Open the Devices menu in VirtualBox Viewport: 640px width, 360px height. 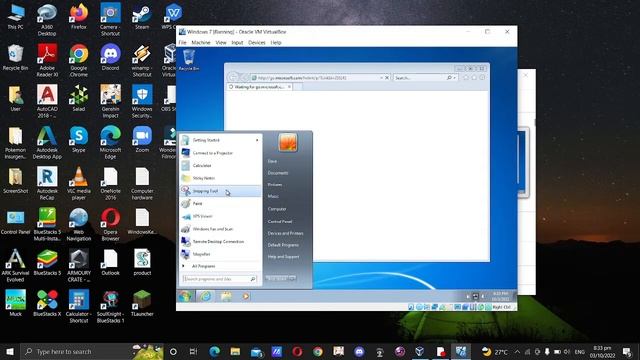pyautogui.click(x=257, y=42)
